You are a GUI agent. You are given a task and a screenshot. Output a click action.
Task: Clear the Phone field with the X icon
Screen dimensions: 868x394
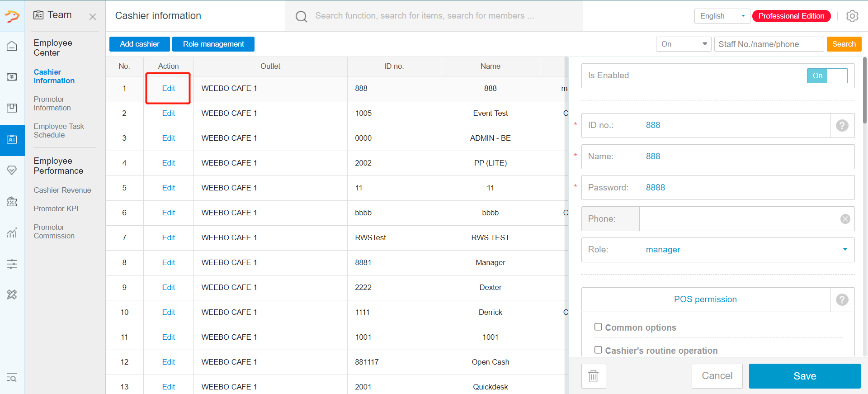point(845,219)
